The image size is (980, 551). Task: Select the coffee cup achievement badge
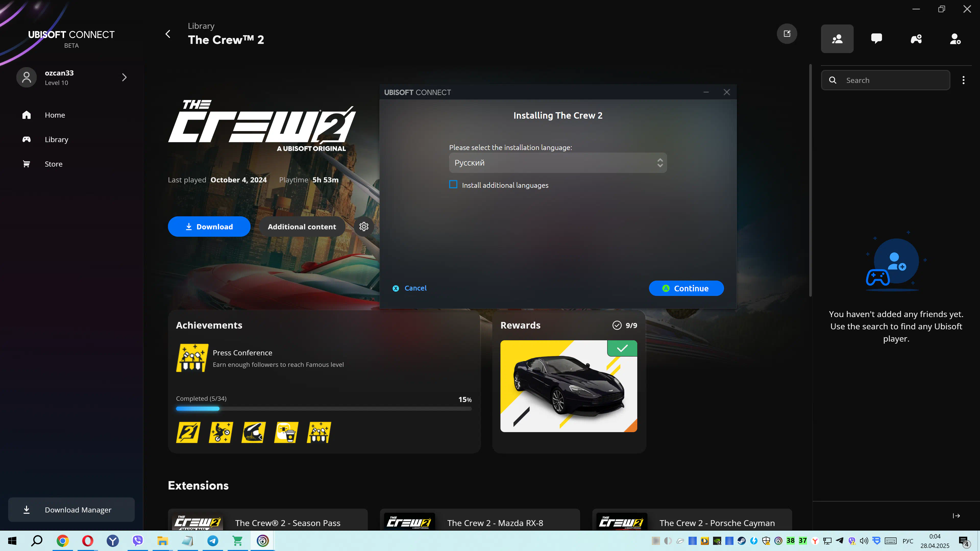click(x=286, y=432)
